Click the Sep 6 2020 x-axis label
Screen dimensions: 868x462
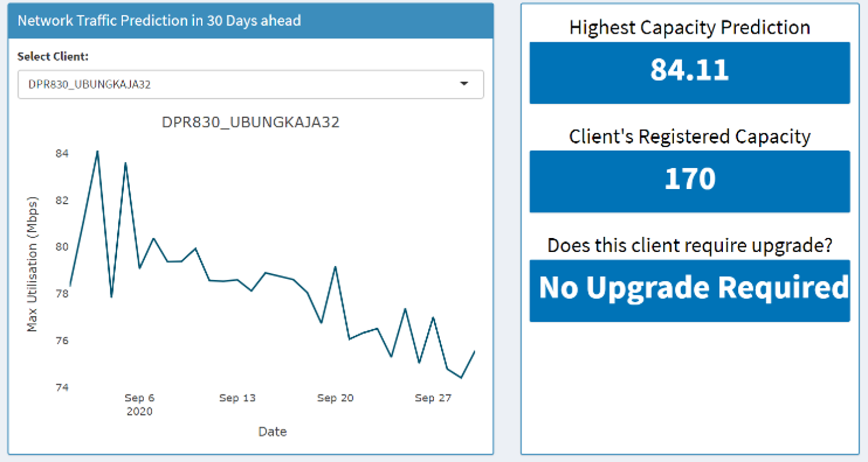click(139, 404)
